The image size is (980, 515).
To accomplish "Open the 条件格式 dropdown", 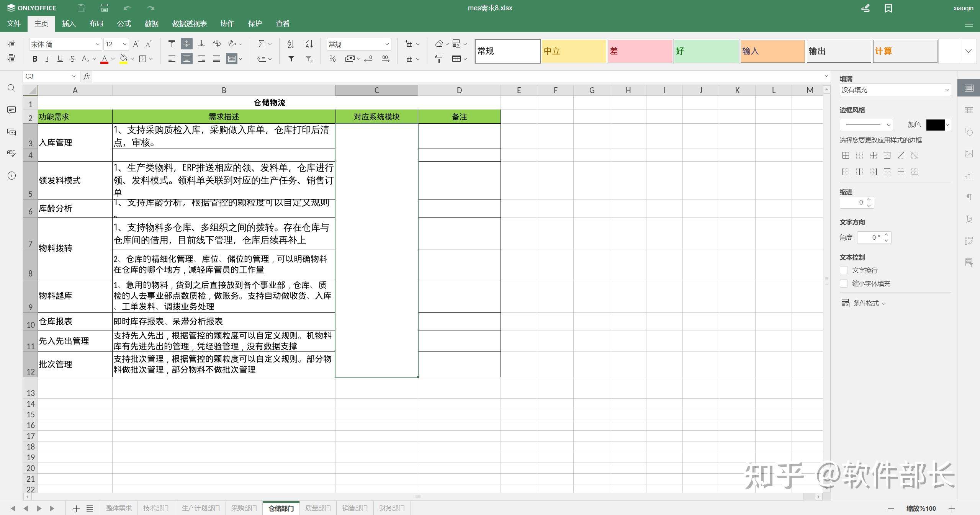I will point(864,303).
